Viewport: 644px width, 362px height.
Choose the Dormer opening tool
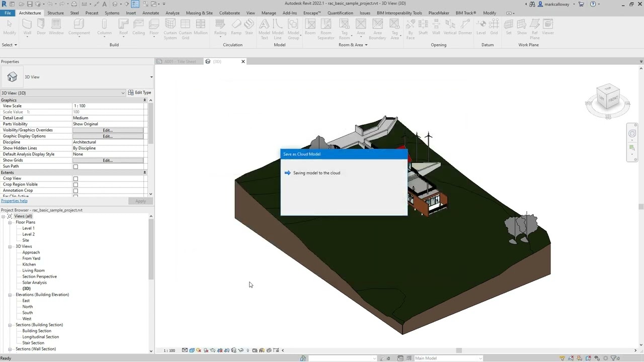465,27
